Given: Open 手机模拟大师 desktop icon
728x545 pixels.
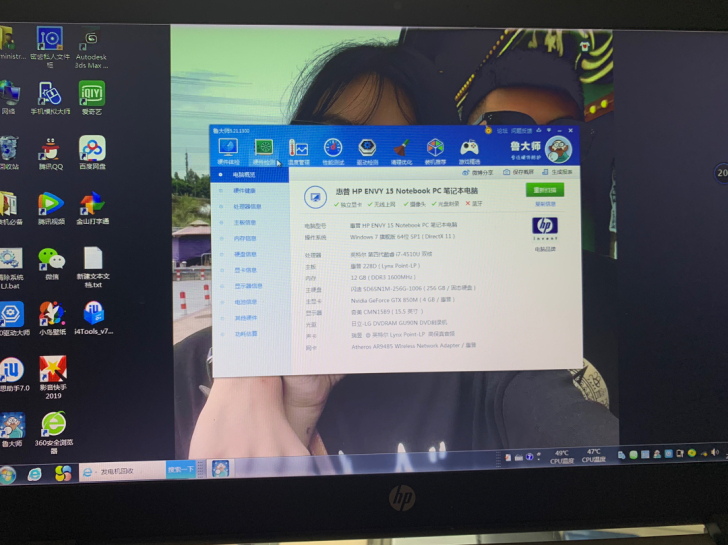Looking at the screenshot, I should coord(50,98).
